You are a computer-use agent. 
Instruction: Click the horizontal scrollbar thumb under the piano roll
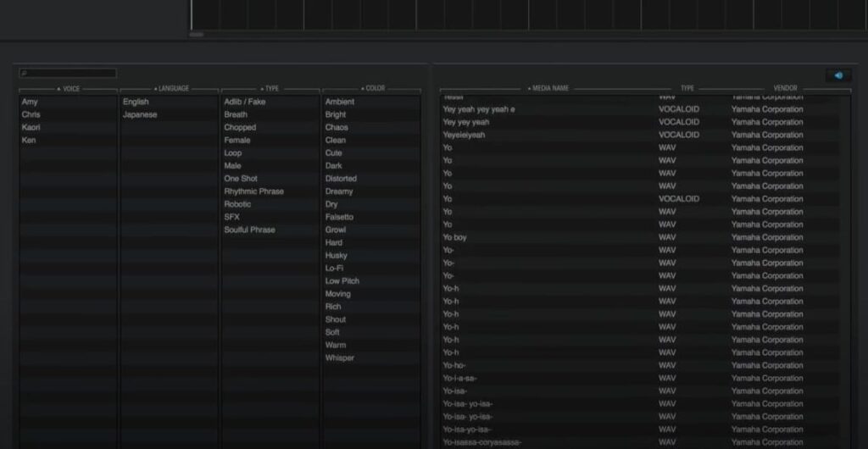pyautogui.click(x=197, y=34)
